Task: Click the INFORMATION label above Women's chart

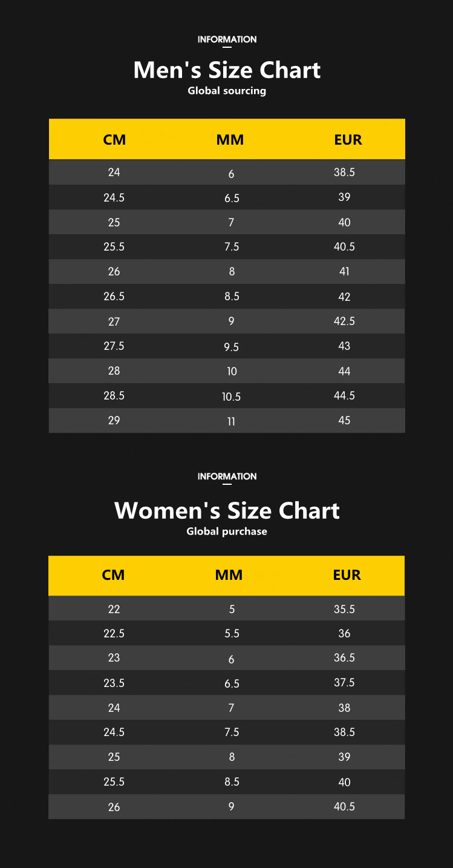Action: point(227,476)
